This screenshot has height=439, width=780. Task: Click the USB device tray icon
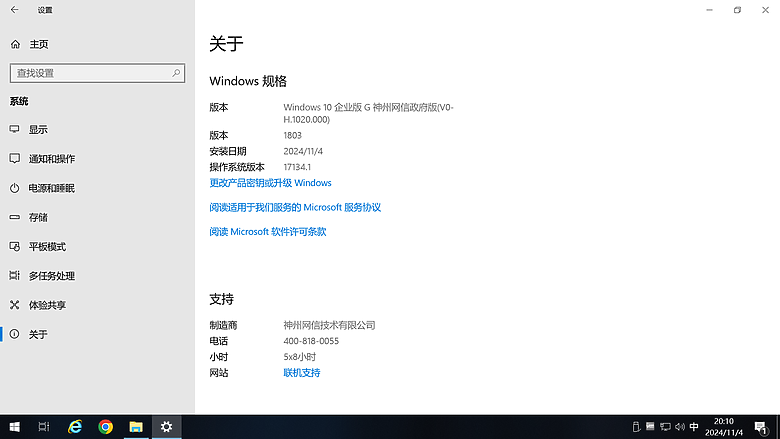[x=636, y=427]
